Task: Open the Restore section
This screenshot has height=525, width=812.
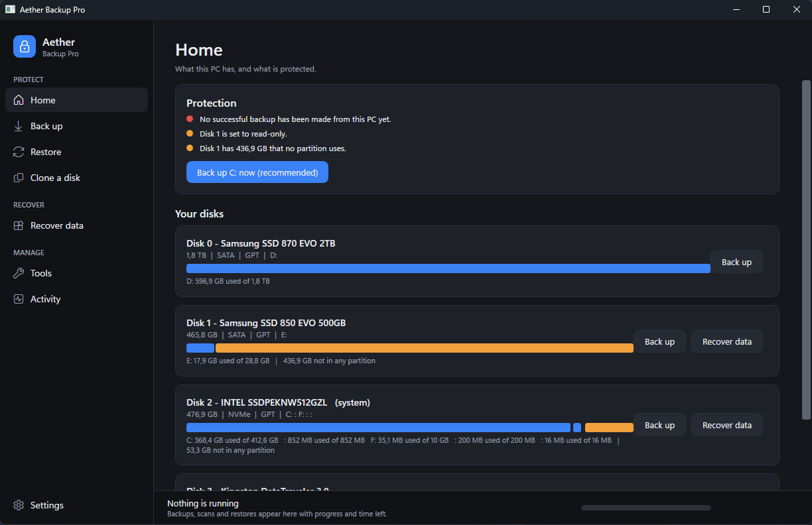Action: (x=76, y=152)
